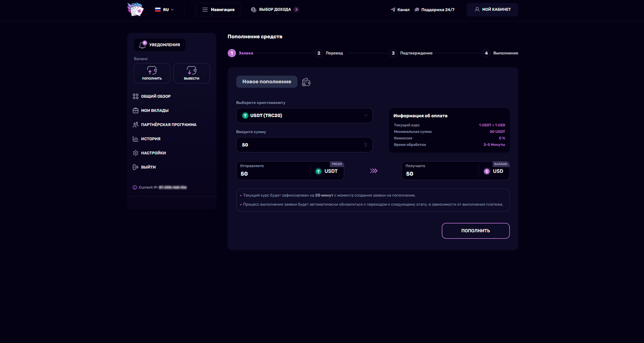Click the Поддержка 24/7 chat icon
The image size is (644, 343).
pos(417,10)
